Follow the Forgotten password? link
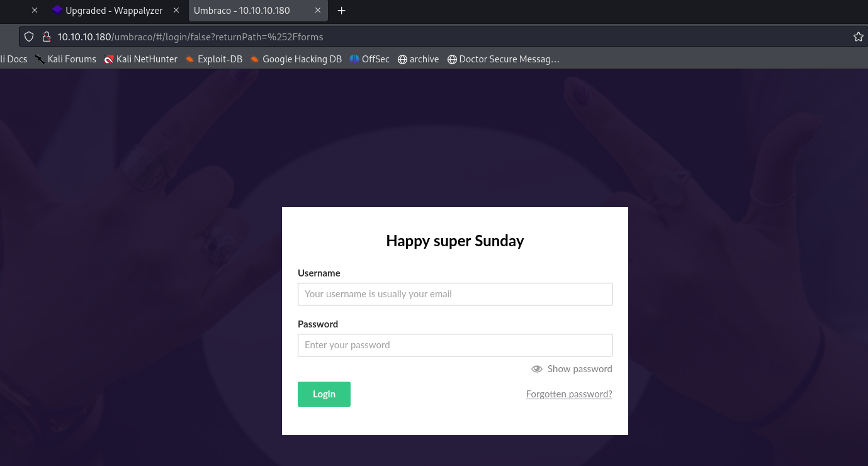 click(569, 394)
